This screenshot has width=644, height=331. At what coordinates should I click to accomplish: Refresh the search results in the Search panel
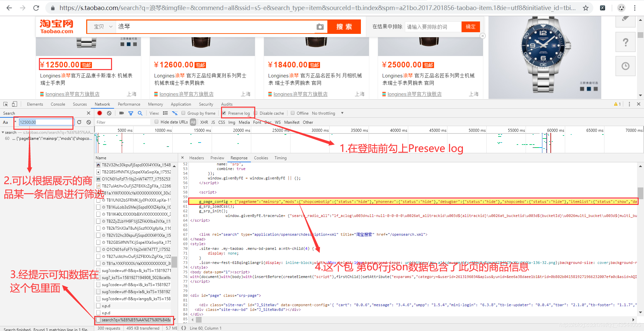tap(79, 122)
